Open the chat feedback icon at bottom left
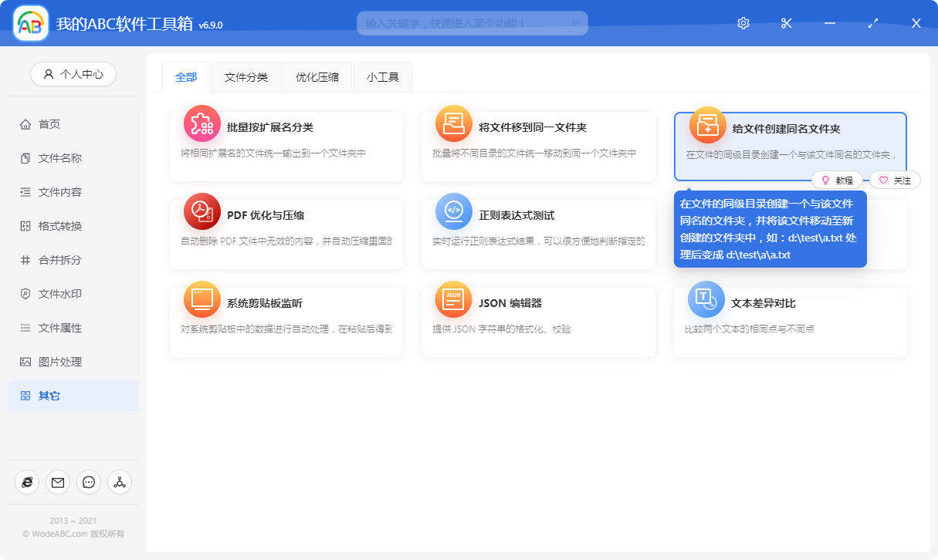The height and width of the screenshot is (560, 938). 88,482
